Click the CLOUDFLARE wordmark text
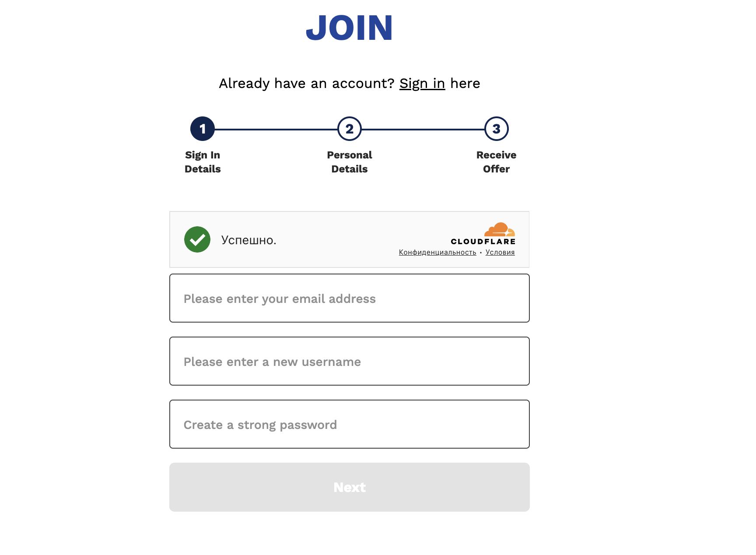 pos(483,242)
